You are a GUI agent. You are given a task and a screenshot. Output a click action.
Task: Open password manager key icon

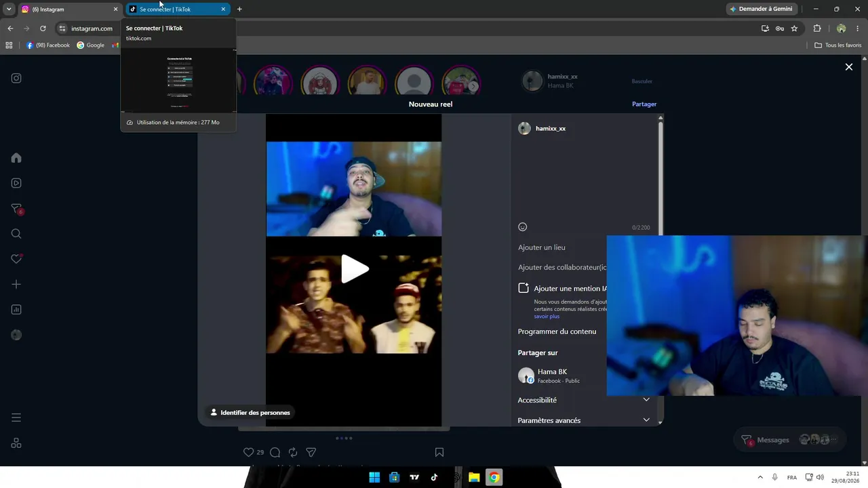[x=780, y=28]
